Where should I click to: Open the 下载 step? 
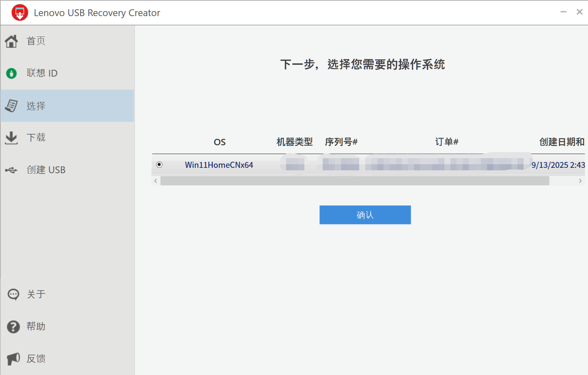[x=67, y=138]
